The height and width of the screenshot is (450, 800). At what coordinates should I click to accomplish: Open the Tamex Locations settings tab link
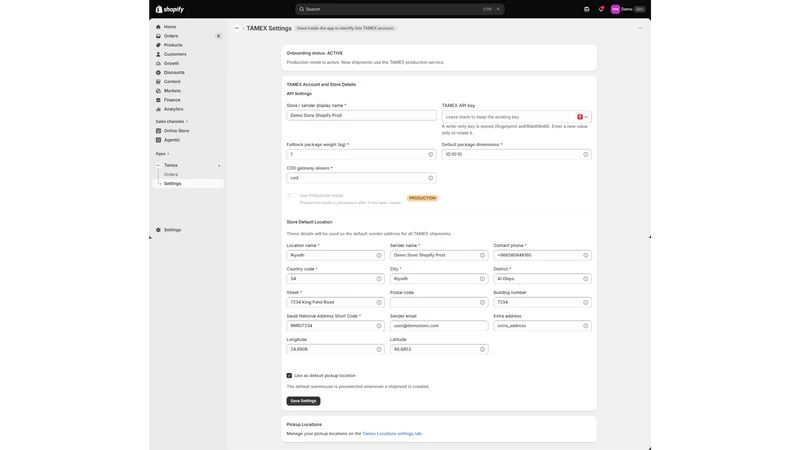[x=392, y=434]
